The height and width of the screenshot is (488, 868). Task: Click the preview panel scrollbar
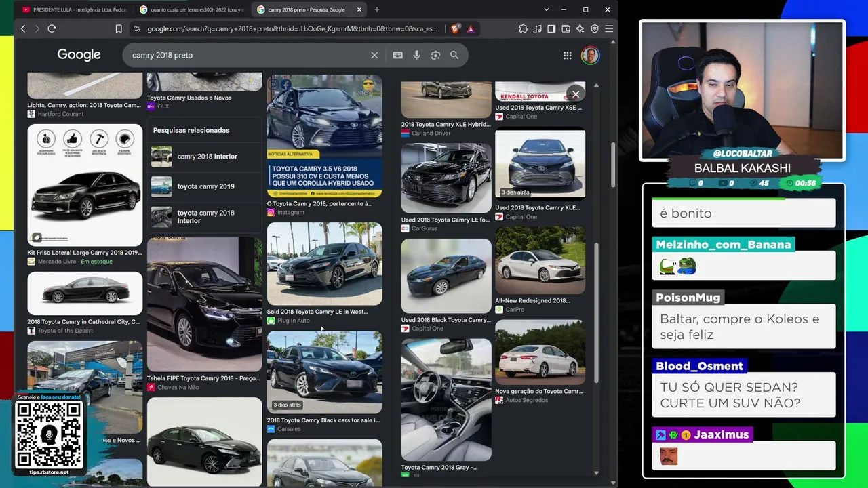pyautogui.click(x=596, y=312)
